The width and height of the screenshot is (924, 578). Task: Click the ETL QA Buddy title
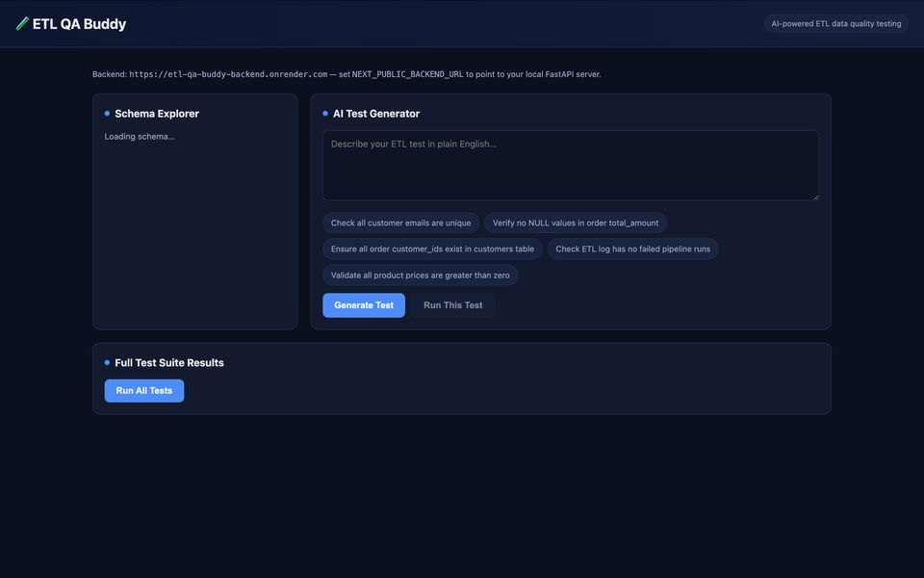tap(79, 23)
